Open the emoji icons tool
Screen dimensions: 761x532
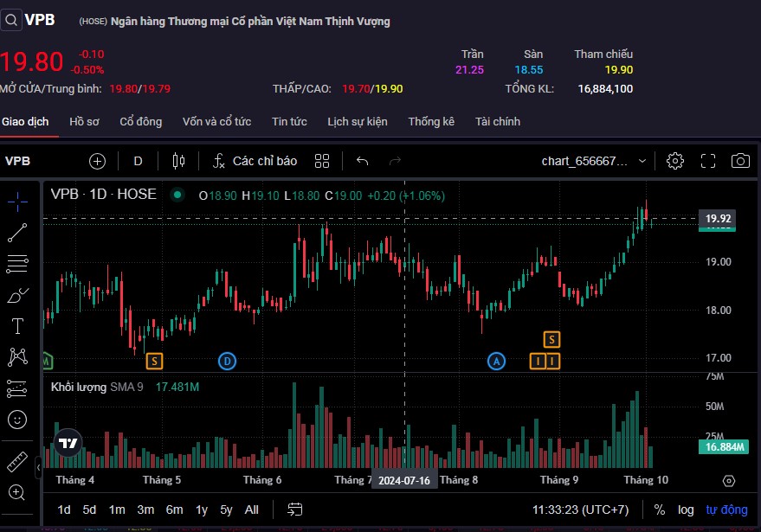(17, 420)
